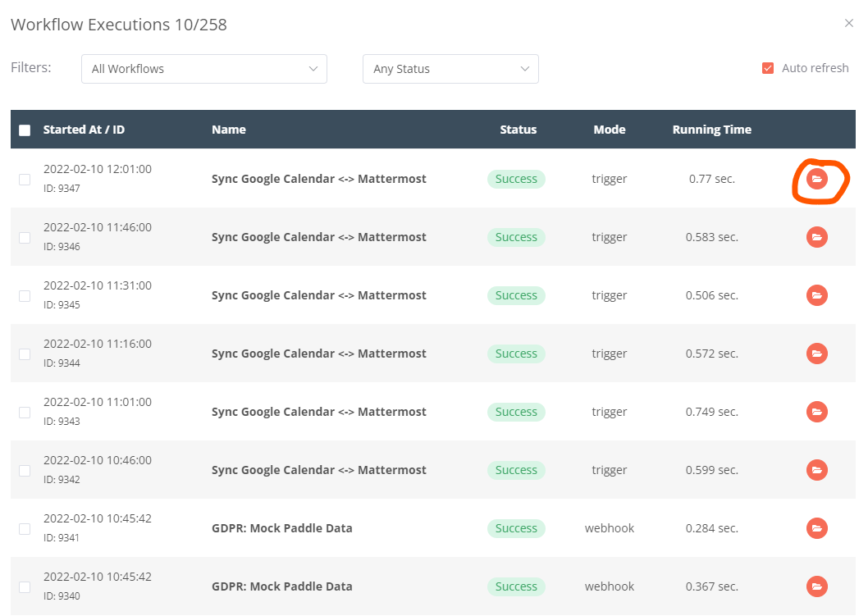Open execution 9346 folder icon
The width and height of the screenshot is (868, 616).
816,237
